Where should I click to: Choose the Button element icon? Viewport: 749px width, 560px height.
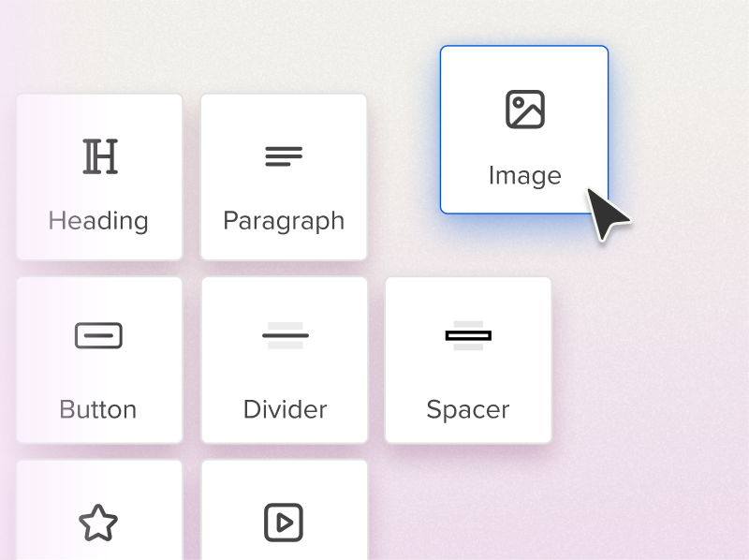point(98,335)
